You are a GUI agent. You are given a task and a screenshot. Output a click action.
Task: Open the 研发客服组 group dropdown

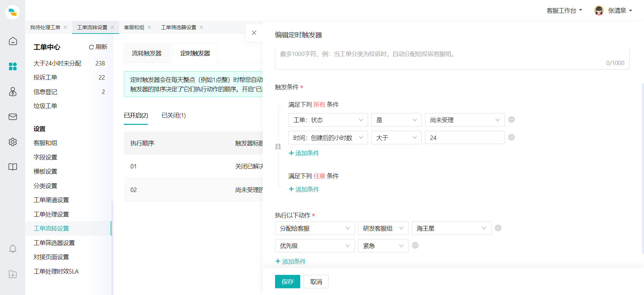coord(383,228)
